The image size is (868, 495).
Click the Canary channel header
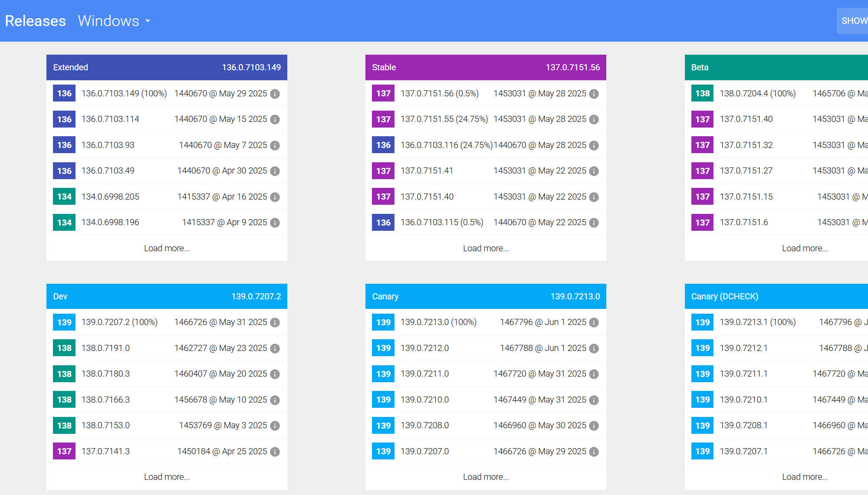[x=486, y=296]
